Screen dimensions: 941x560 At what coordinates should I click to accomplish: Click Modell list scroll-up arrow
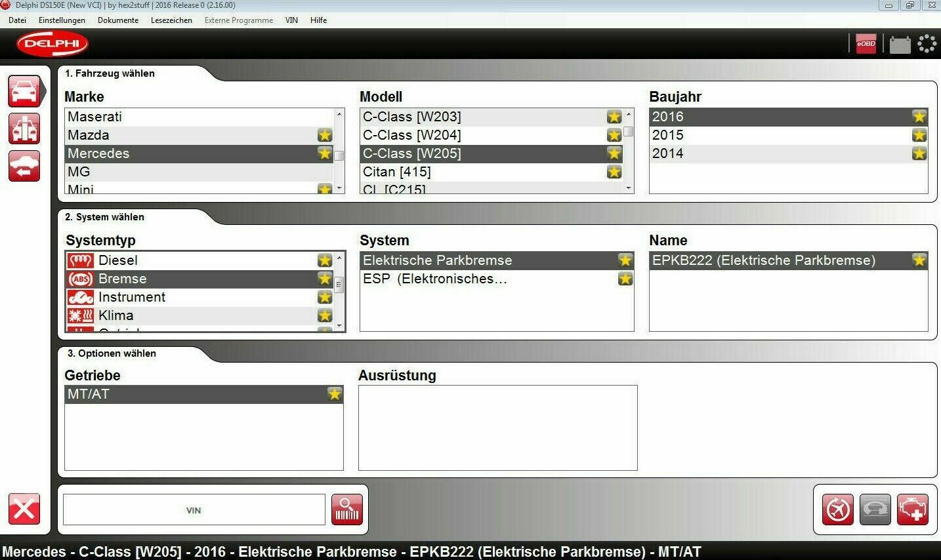[x=629, y=114]
